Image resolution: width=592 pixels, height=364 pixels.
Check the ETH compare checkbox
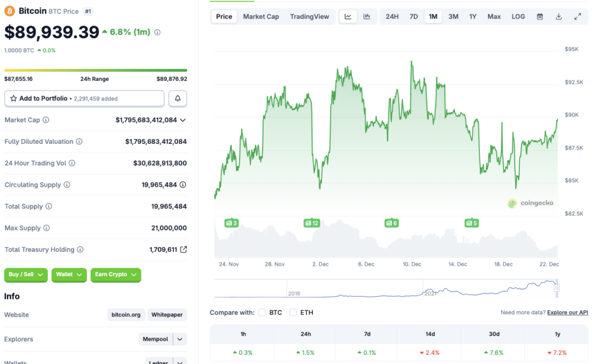(293, 312)
